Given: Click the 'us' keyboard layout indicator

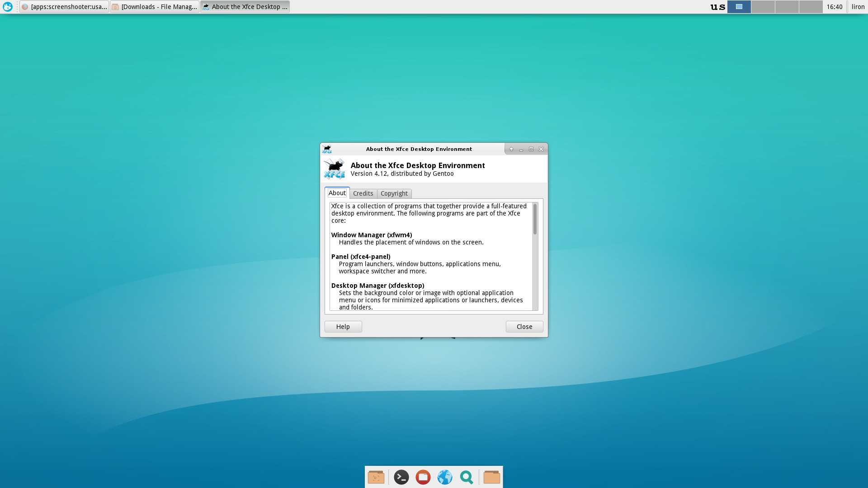Looking at the screenshot, I should [717, 7].
